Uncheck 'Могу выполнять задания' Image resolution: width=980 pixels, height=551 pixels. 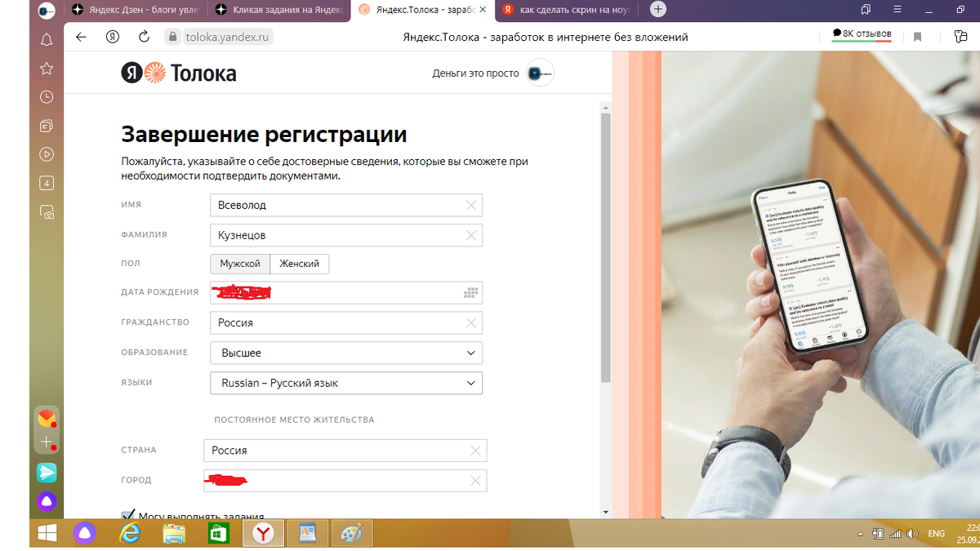click(127, 514)
